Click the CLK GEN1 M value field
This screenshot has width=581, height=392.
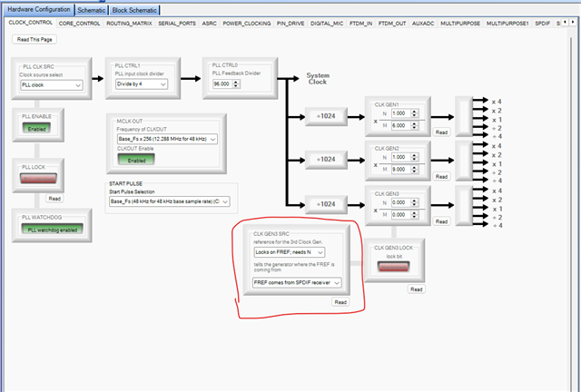tap(400, 125)
